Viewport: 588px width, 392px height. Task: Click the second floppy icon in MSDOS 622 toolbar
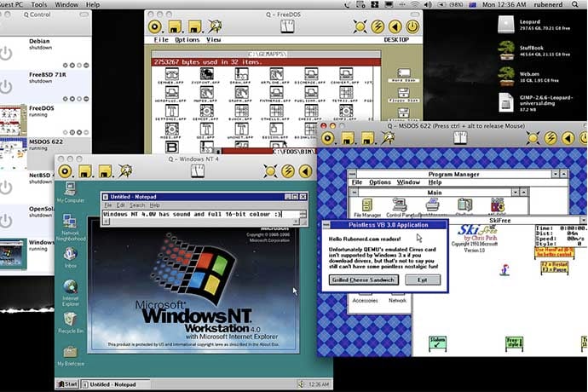pos(367,138)
